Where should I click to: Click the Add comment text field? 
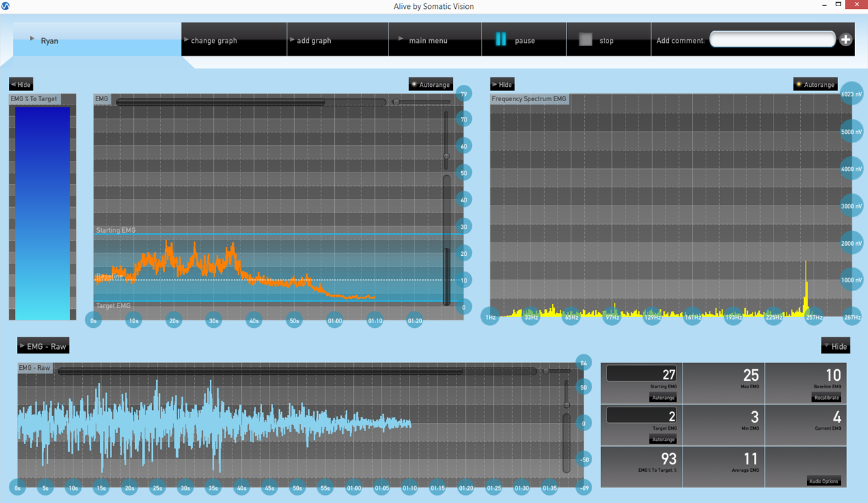pyautogui.click(x=772, y=40)
